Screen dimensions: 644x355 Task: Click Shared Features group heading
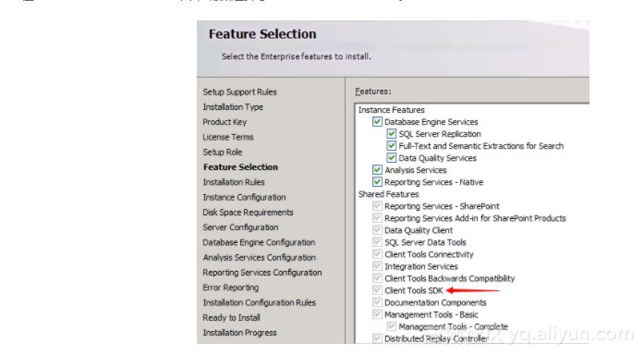point(389,194)
